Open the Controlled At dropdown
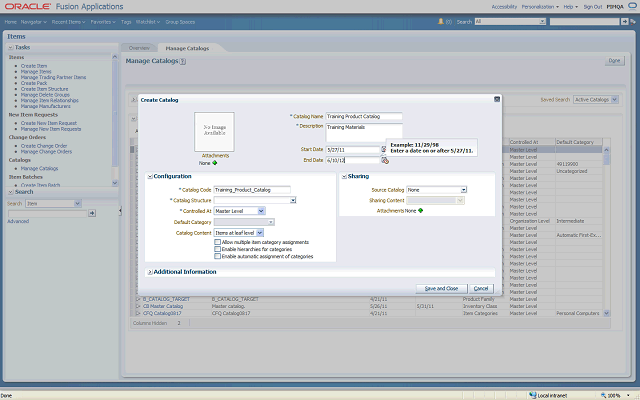 click(x=261, y=211)
